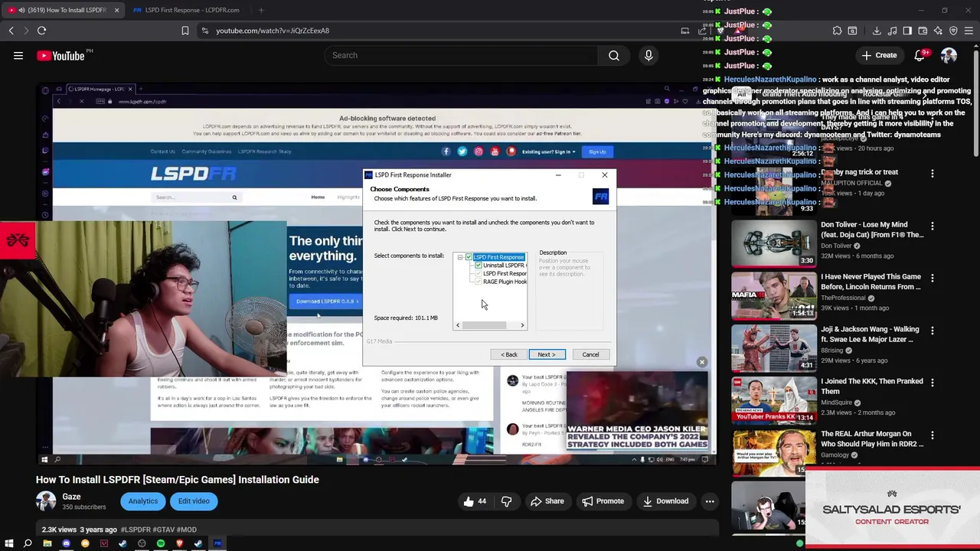
Task: Open the browser wallet icon
Action: [x=923, y=31]
